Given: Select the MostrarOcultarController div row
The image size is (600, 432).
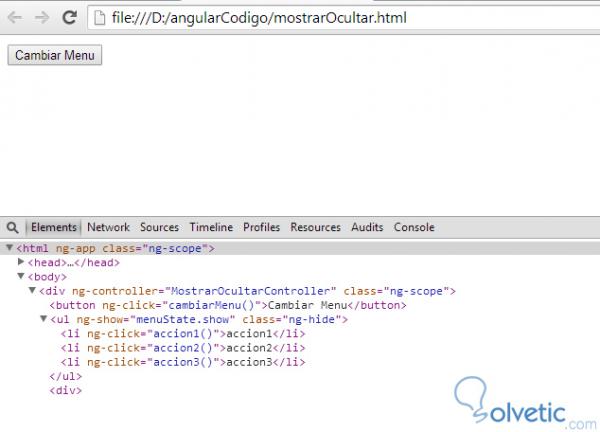Looking at the screenshot, I should coord(300,291).
